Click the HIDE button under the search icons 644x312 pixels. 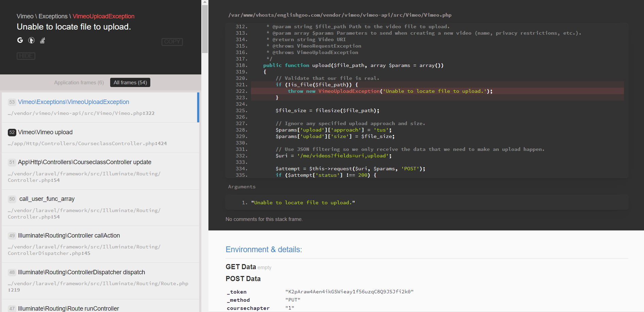(26, 56)
